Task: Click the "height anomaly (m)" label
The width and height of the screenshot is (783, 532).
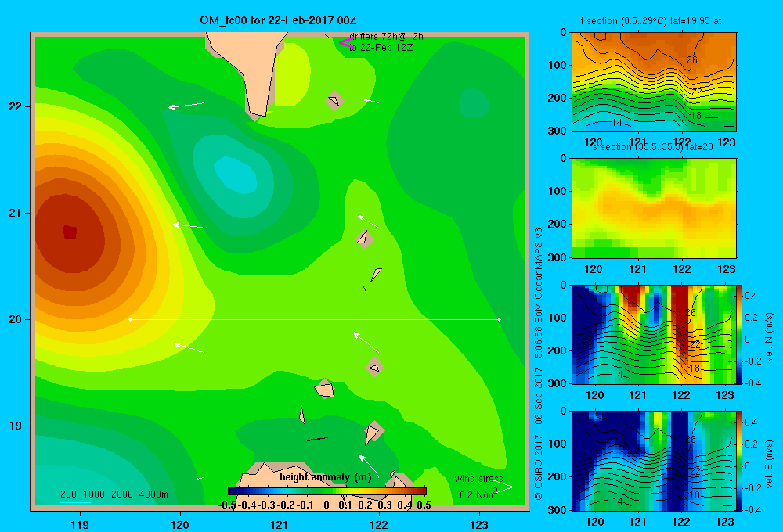Action: tap(326, 477)
